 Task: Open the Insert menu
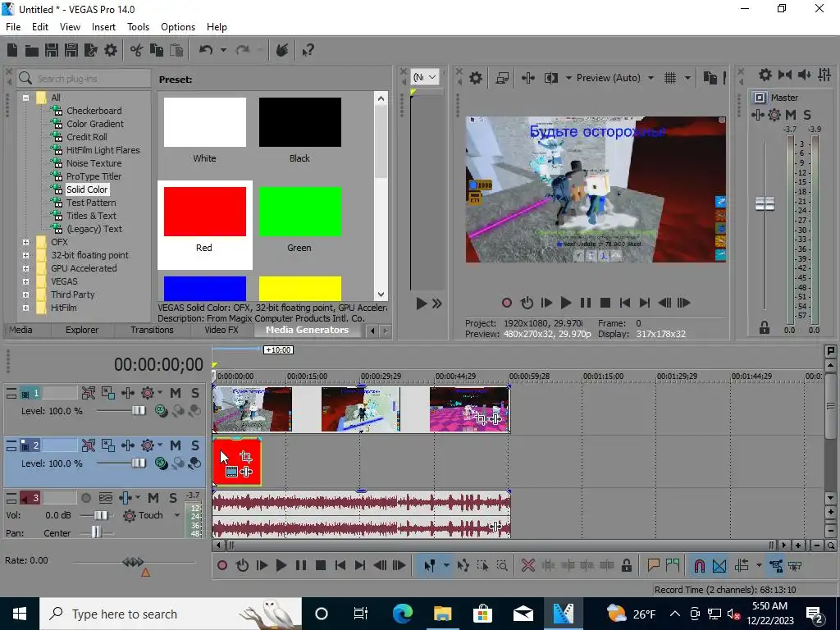click(103, 27)
